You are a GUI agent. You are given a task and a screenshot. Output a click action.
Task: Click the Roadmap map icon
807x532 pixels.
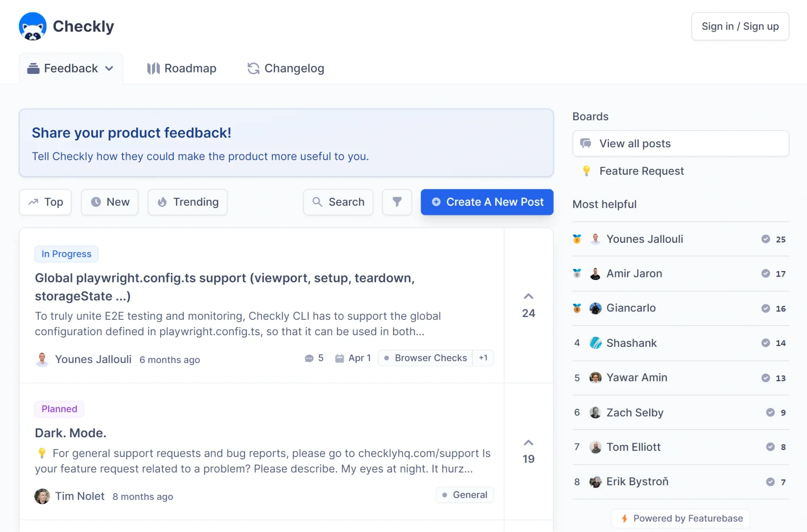153,69
